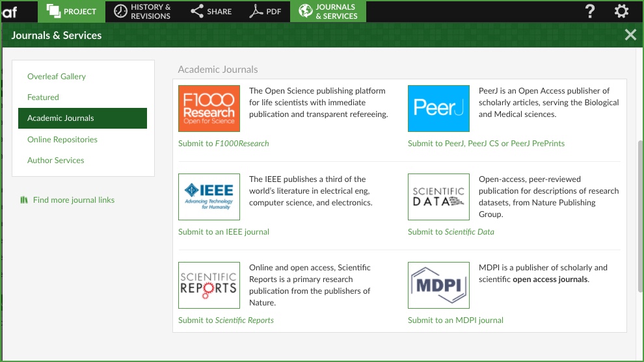644x362 pixels.
Task: Click the PDF Acrobat icon
Action: [256, 11]
